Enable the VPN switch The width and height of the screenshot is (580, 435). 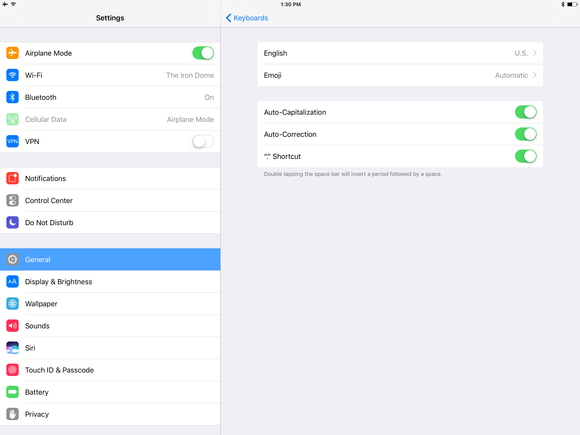[x=203, y=141]
